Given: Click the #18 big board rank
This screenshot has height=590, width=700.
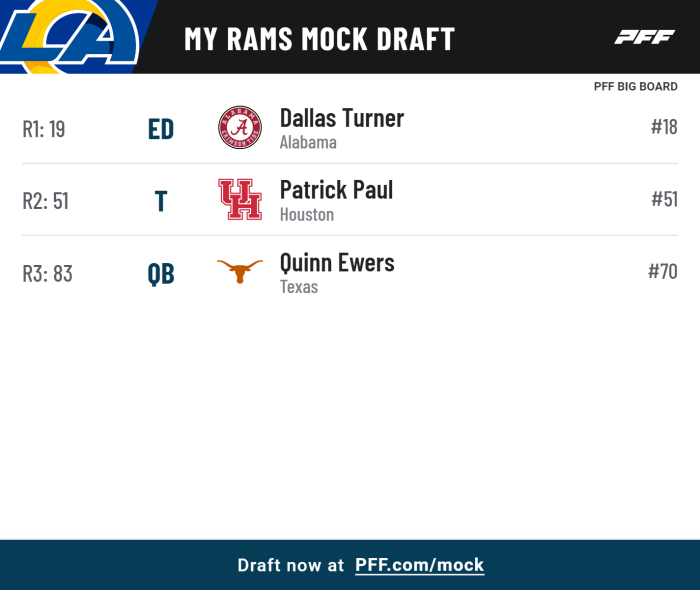Looking at the screenshot, I should (x=664, y=127).
